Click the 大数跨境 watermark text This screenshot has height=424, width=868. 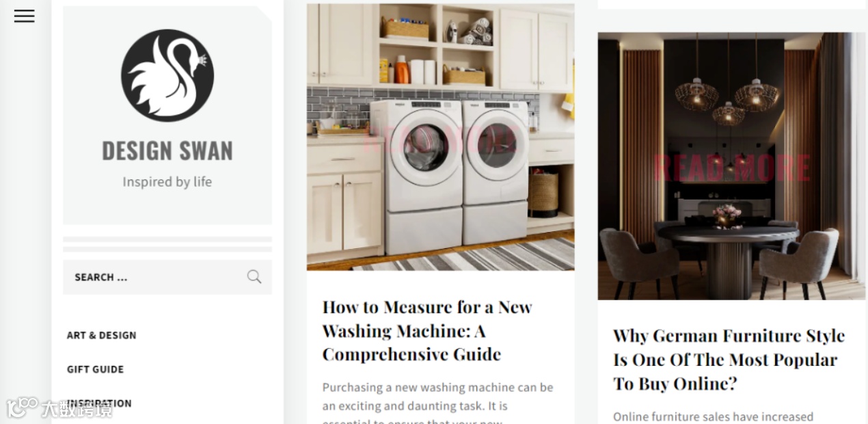[77, 409]
